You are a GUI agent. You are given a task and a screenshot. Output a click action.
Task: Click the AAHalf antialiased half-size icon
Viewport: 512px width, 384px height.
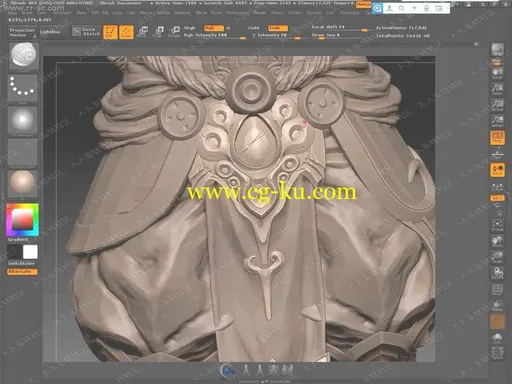[497, 121]
